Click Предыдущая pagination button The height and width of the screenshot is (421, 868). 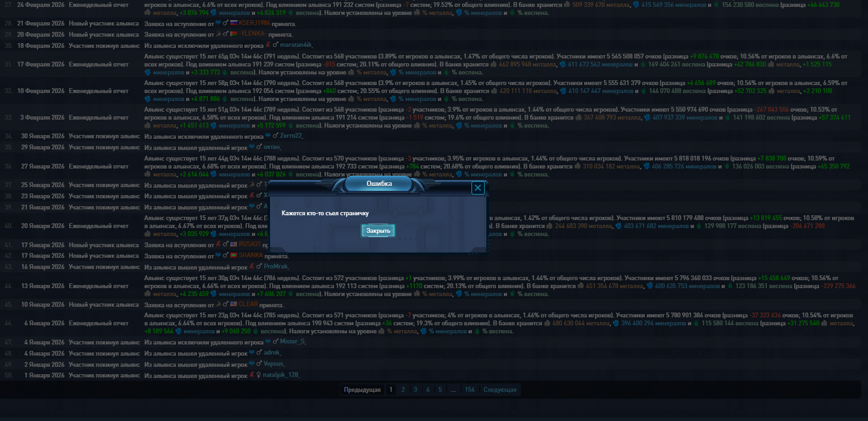362,390
